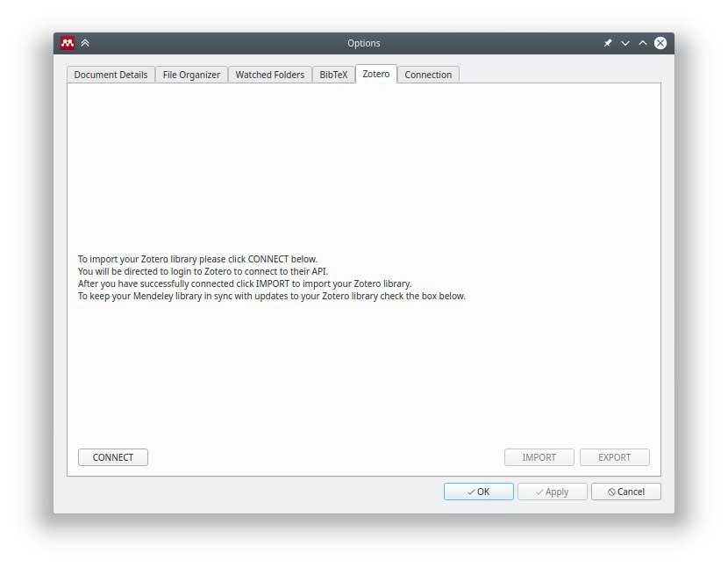
Task: Dismiss dialog with Cancel button
Action: [626, 492]
